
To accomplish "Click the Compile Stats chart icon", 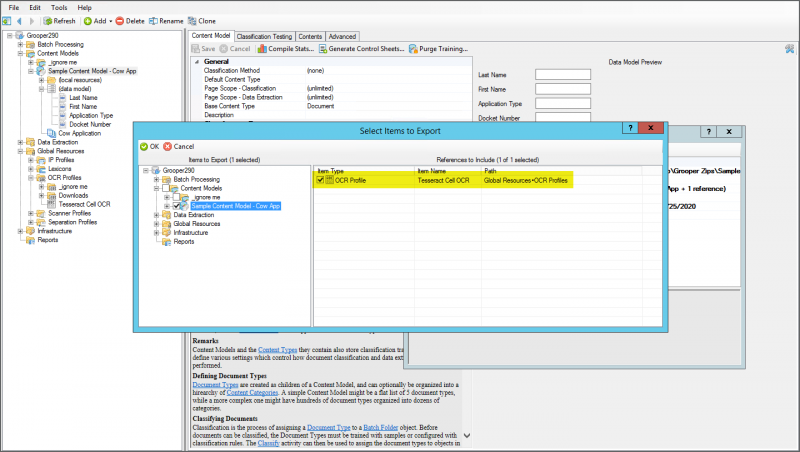I will pos(262,48).
